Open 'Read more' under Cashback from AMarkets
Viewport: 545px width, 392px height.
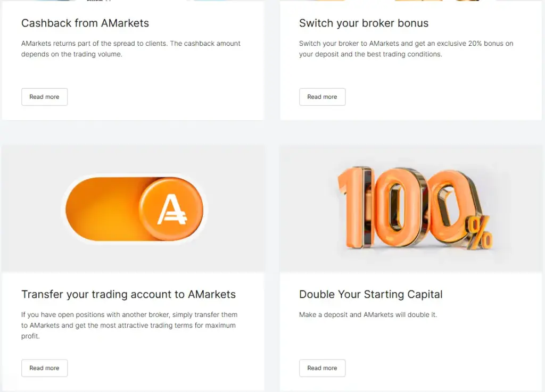click(44, 97)
